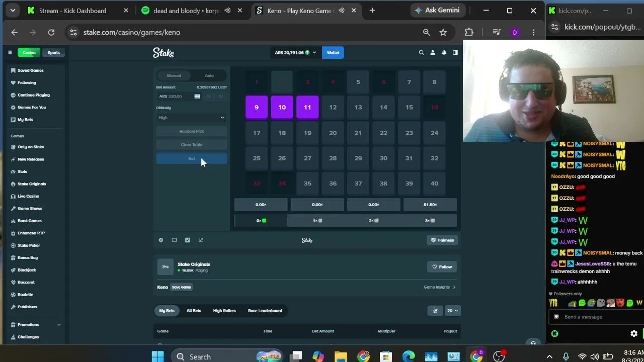The height and width of the screenshot is (362, 644).
Task: Switch to Casino section
Action: [29, 53]
